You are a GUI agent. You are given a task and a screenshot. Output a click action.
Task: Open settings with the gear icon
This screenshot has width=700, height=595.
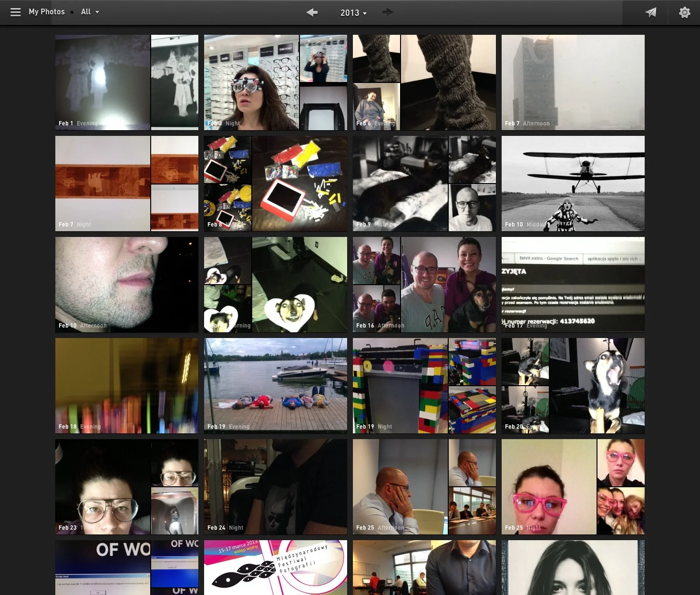pyautogui.click(x=685, y=12)
